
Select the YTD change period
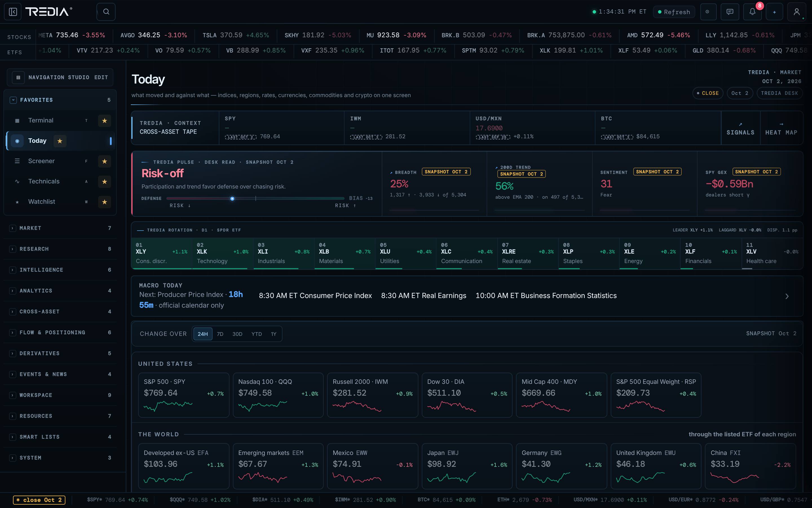click(x=257, y=334)
